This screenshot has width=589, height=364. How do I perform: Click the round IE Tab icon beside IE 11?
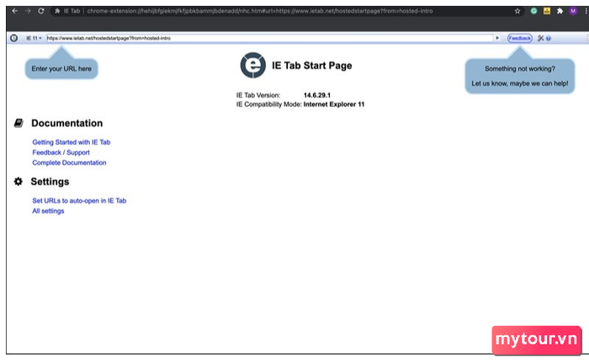pyautogui.click(x=14, y=38)
